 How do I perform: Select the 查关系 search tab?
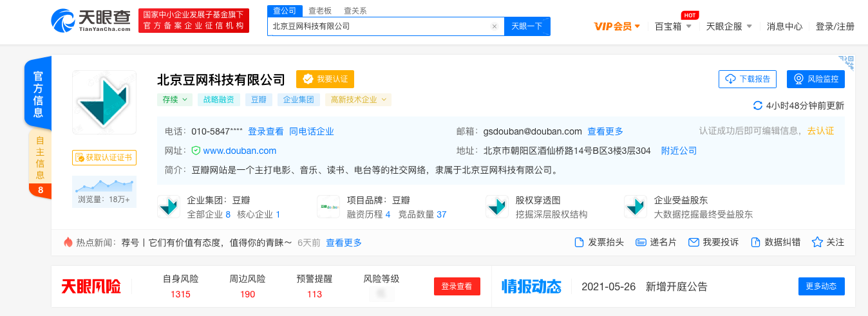click(355, 11)
